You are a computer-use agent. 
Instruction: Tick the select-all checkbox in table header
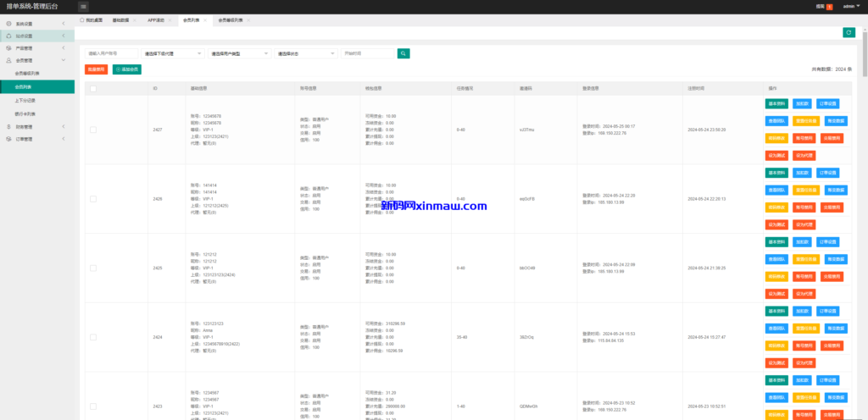(x=93, y=88)
